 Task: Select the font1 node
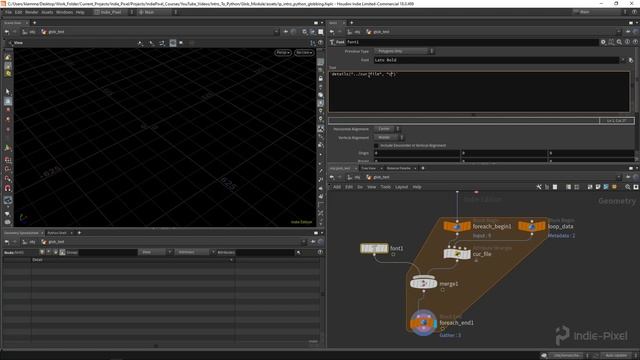[x=374, y=248]
